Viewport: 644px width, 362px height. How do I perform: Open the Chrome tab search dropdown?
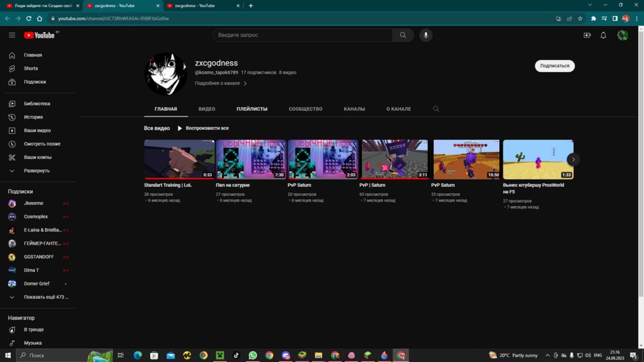pos(590,5)
